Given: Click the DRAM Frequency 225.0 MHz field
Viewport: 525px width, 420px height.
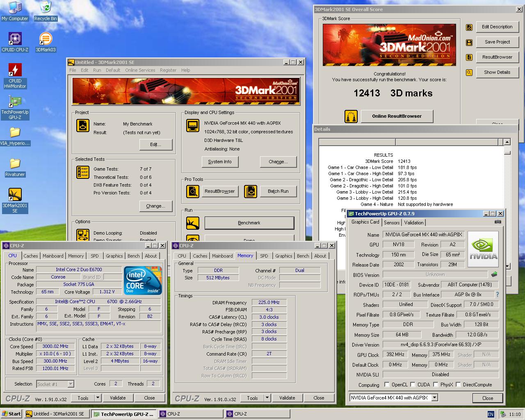Looking at the screenshot, I should click(269, 302).
